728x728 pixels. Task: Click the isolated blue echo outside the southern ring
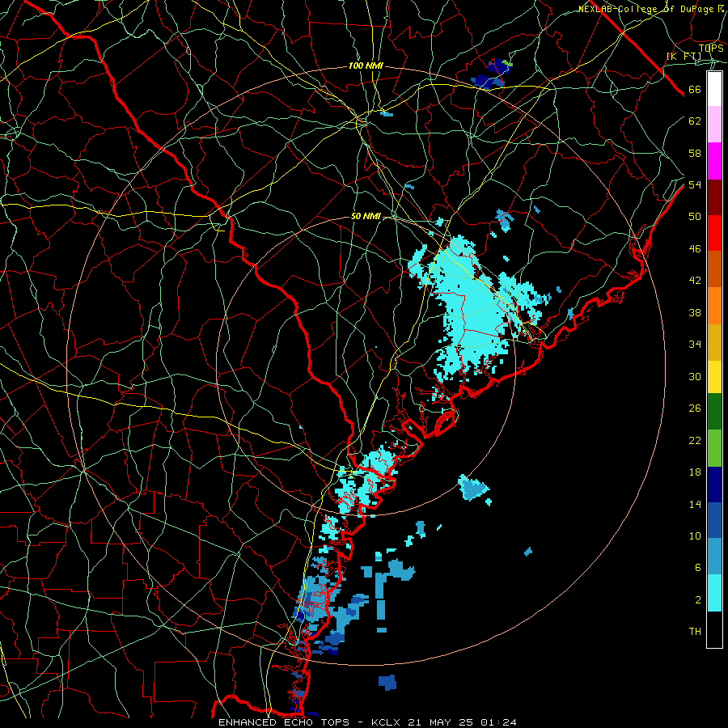click(387, 682)
